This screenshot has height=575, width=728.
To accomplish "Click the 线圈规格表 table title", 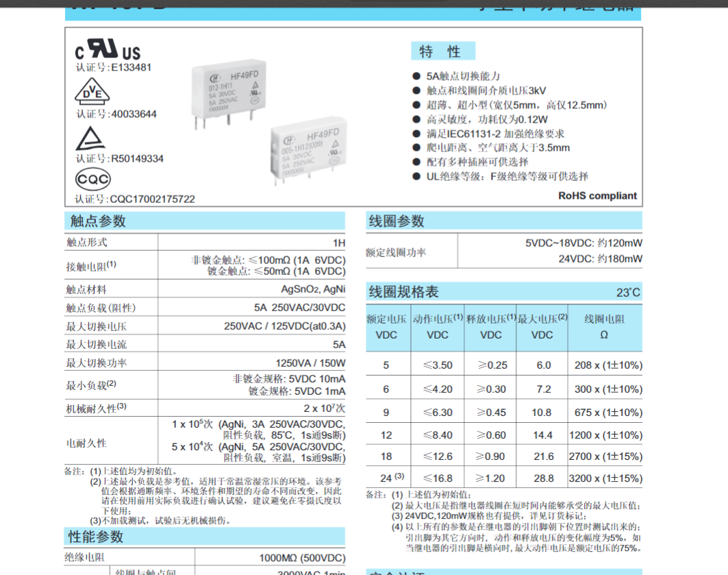I will point(404,292).
